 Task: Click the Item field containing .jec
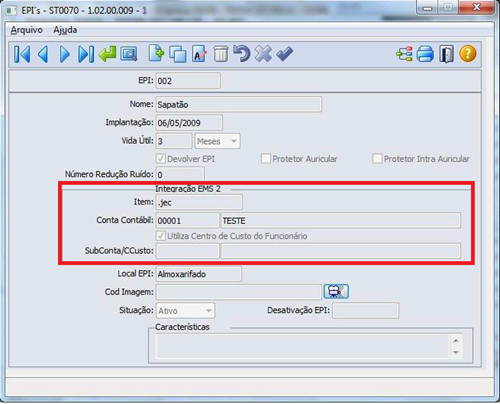click(199, 202)
